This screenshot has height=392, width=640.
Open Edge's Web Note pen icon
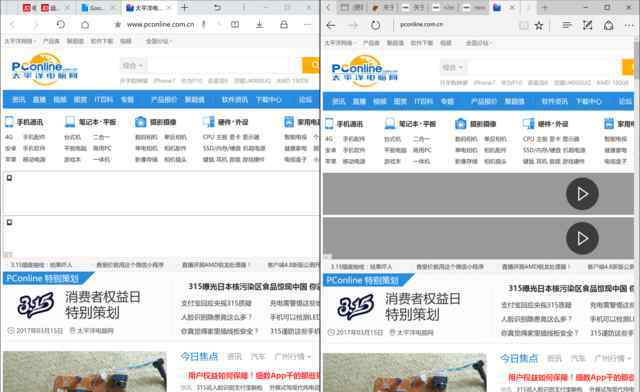point(587,25)
